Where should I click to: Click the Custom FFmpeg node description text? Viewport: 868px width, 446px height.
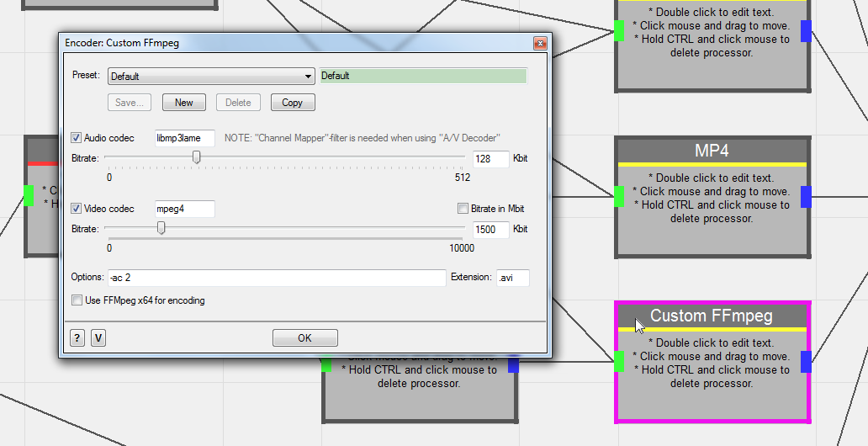(712, 363)
